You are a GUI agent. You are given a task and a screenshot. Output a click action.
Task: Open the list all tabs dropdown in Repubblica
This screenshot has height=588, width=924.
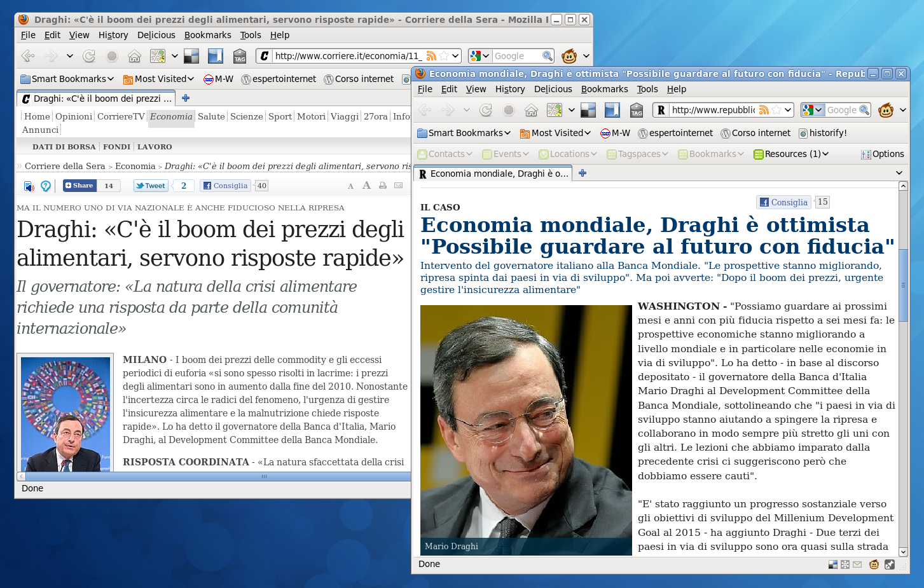899,173
